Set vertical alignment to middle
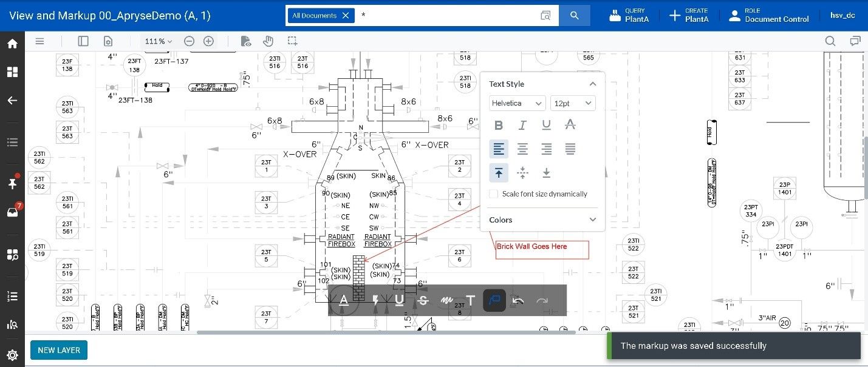The width and height of the screenshot is (868, 367). tap(522, 173)
